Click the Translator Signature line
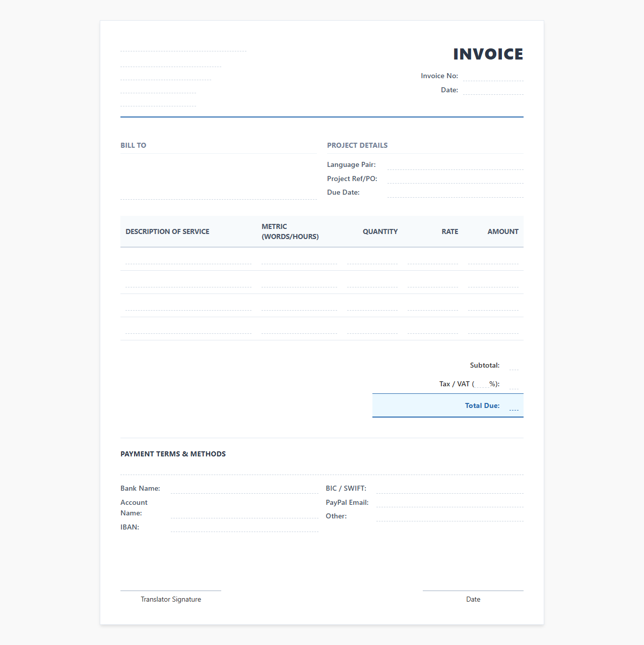Screen dimensions: 644x645 click(171, 590)
